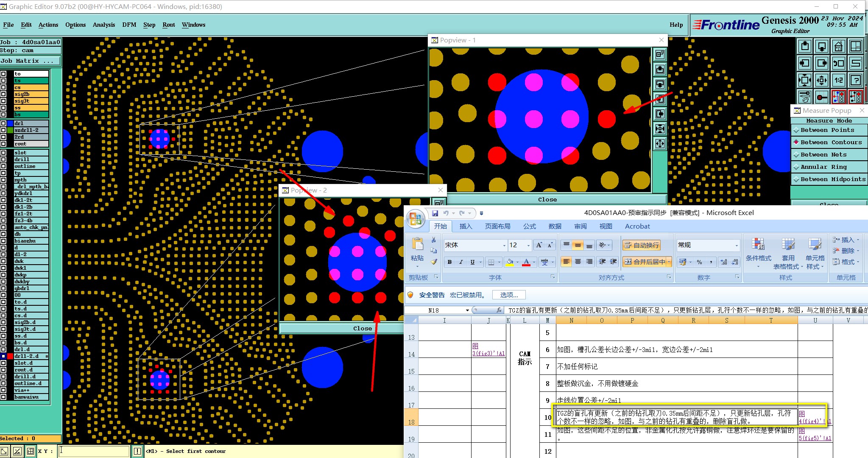The height and width of the screenshot is (458, 868).
Task: Click the X Y coordinate input field
Action: tap(93, 451)
